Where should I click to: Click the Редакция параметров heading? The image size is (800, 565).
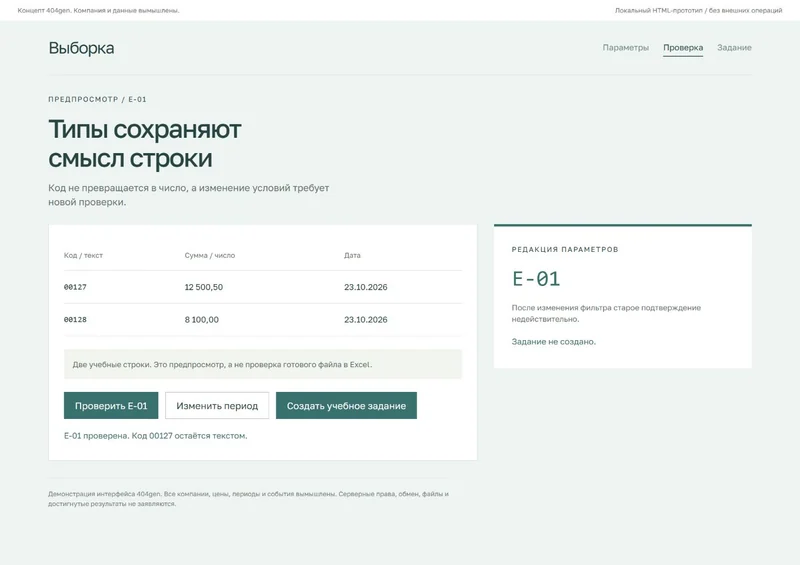click(565, 249)
